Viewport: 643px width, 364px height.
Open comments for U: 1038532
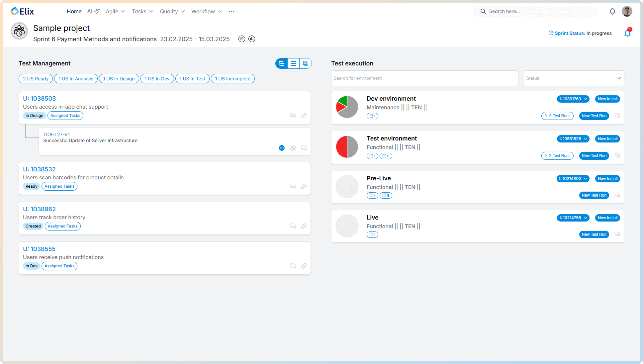click(x=293, y=186)
